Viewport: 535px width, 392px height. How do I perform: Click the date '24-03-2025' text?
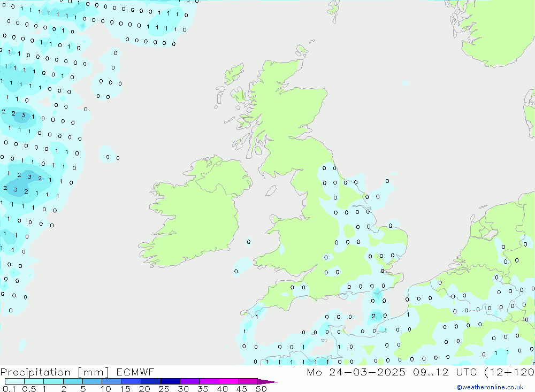point(368,372)
